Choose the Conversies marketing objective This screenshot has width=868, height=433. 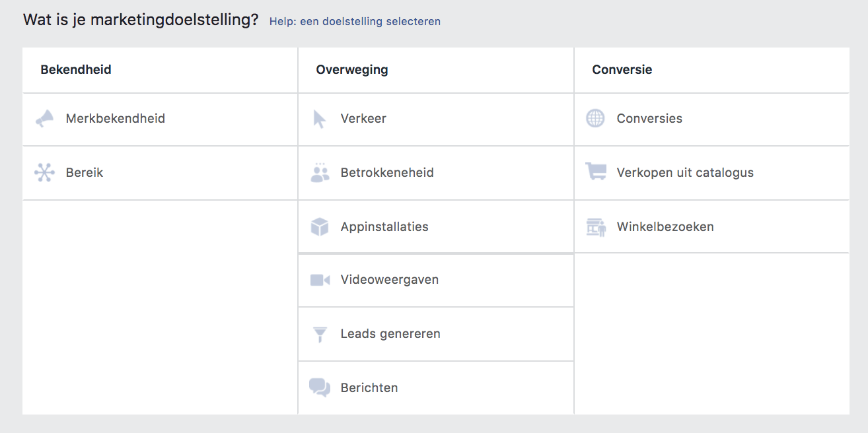[650, 119]
